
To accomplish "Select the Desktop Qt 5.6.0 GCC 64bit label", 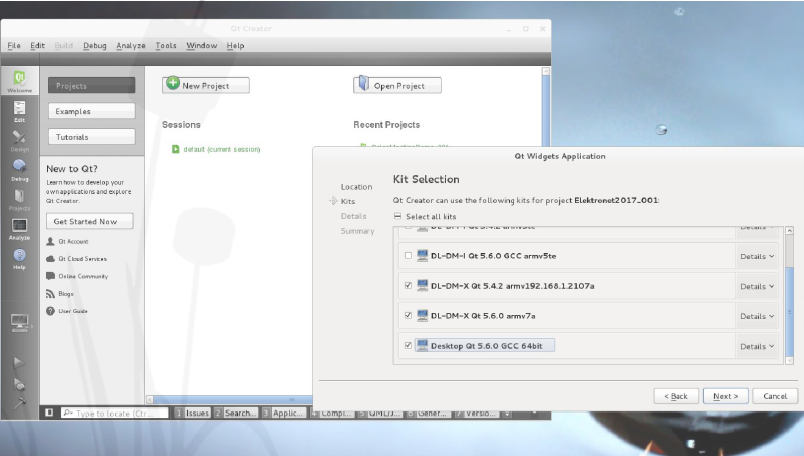I will point(486,346).
